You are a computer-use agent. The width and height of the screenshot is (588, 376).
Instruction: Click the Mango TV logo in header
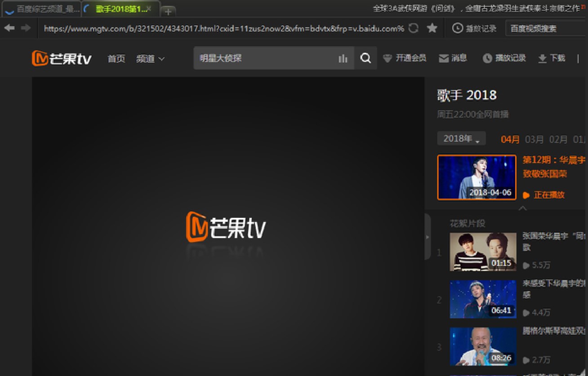point(62,58)
